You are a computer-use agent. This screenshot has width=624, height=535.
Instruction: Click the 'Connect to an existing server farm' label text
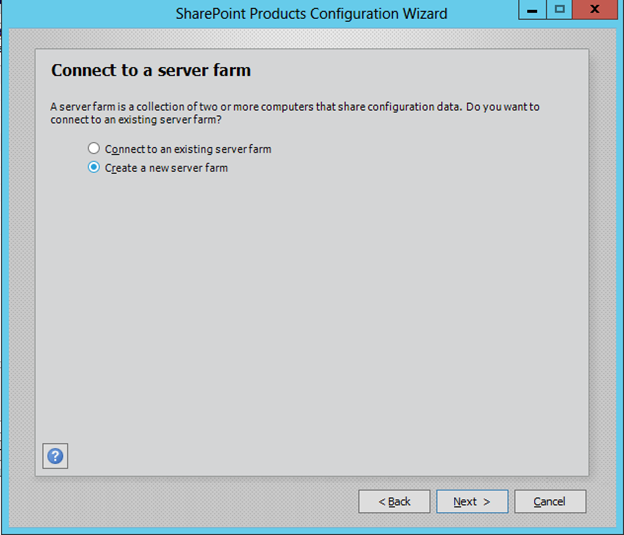[188, 149]
